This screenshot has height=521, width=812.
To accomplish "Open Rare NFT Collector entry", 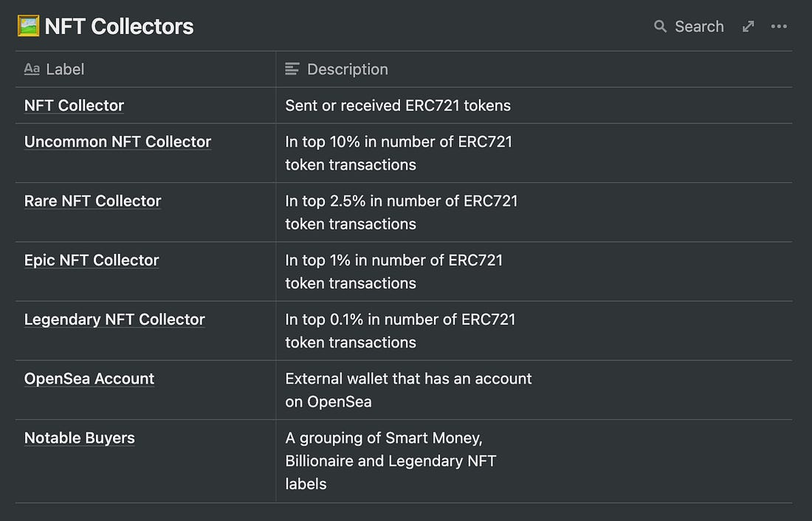I will (93, 201).
